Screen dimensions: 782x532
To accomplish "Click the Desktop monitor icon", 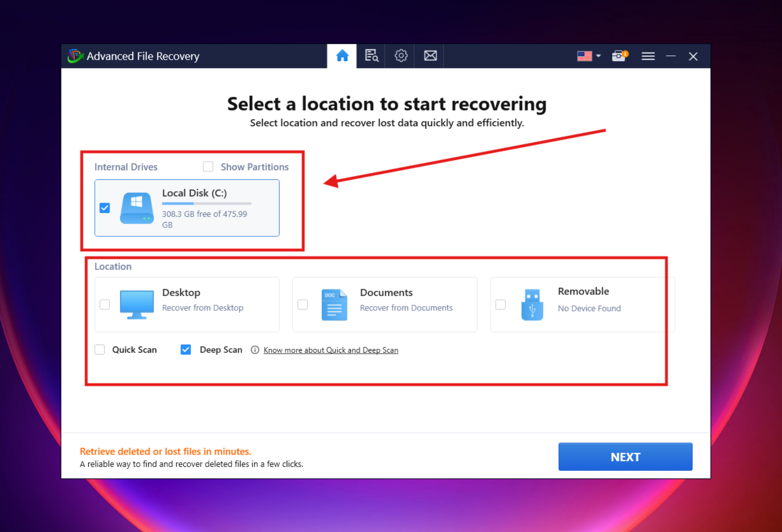I will (x=137, y=305).
